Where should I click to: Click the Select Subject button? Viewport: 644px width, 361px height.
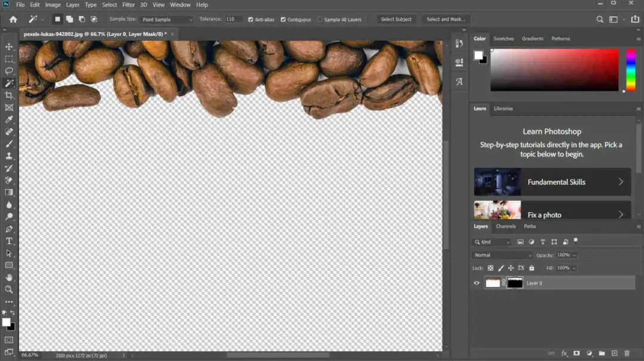[x=396, y=19]
